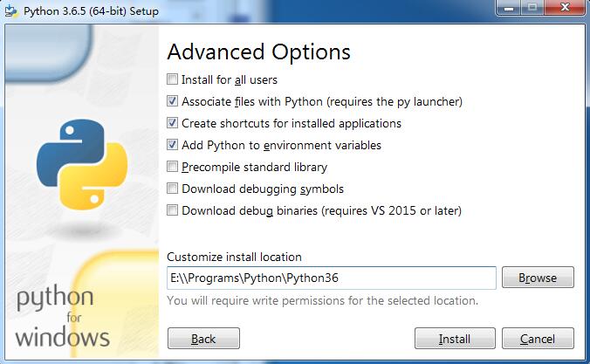Click the Advanced Options heading
This screenshot has width=590, height=364.
click(x=259, y=52)
